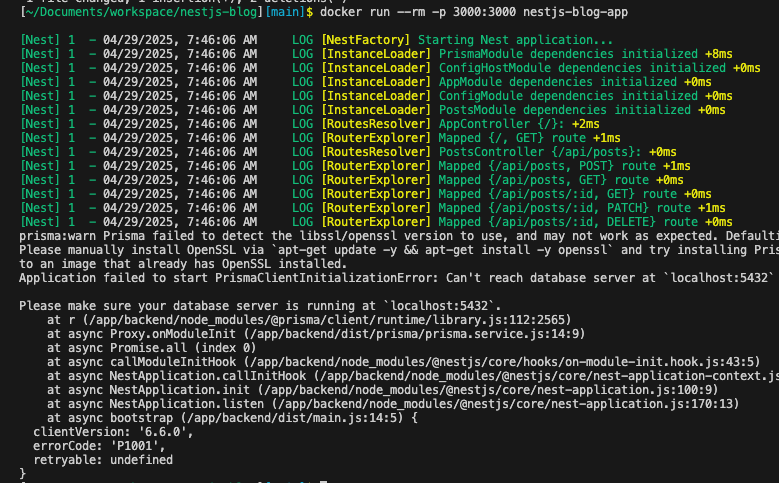
Task: Click the "[RouterExplorer]" tag on the DELETE route line
Action: (x=376, y=222)
